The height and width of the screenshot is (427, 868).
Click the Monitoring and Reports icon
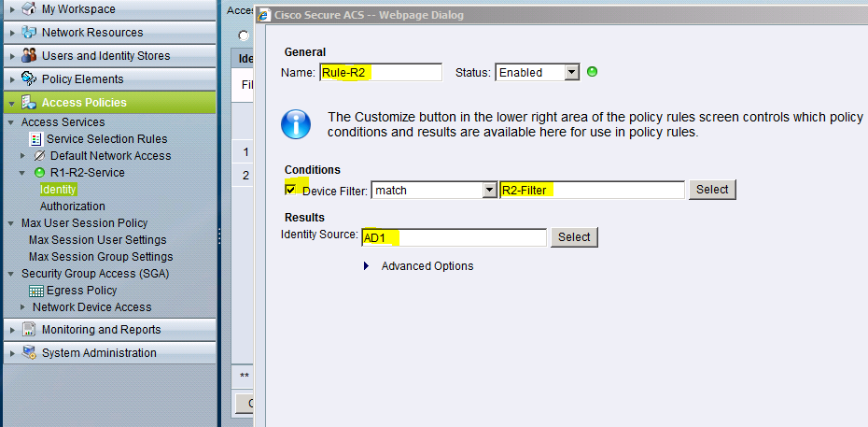pos(29,330)
